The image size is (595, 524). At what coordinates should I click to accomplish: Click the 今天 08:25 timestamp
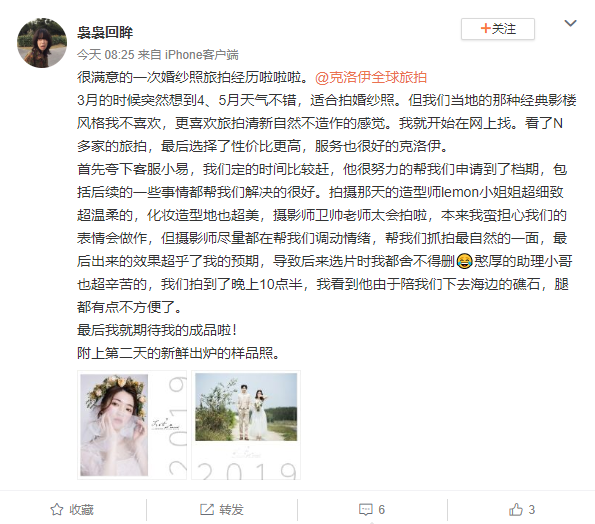click(x=106, y=55)
